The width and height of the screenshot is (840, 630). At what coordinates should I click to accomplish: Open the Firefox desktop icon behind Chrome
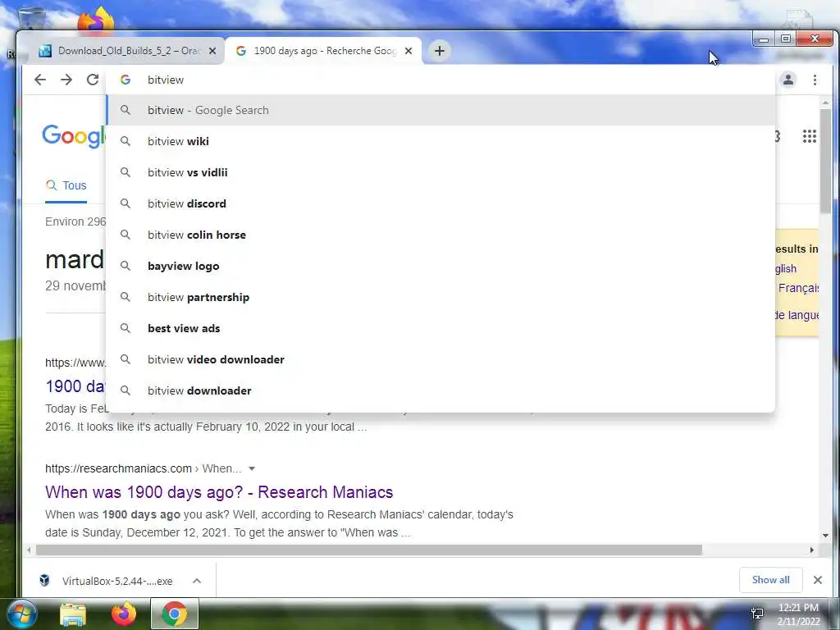coord(97,20)
